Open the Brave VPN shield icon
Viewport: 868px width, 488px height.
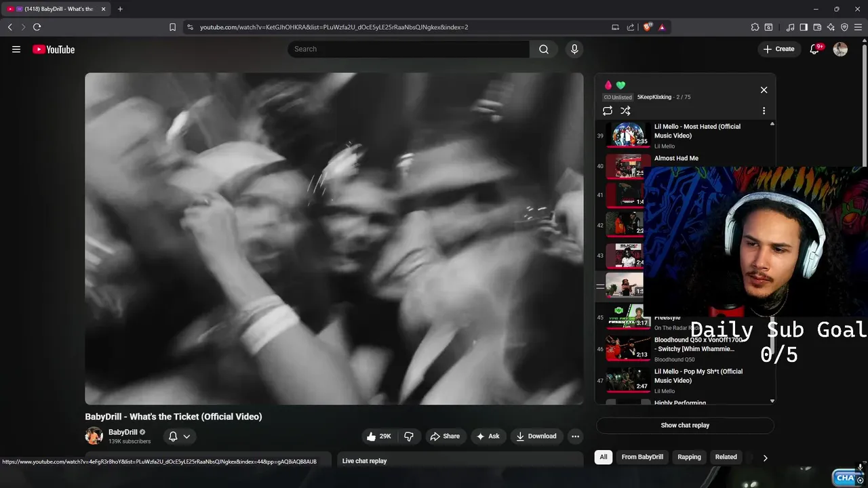point(844,27)
